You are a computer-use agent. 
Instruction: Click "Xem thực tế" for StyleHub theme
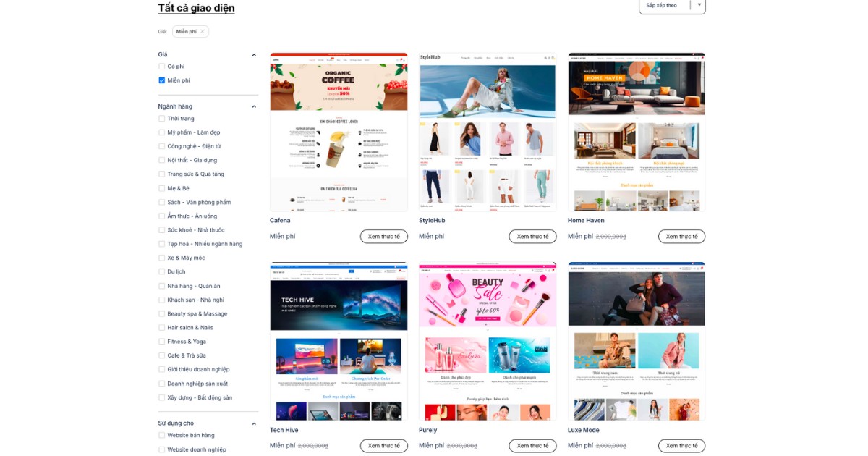pyautogui.click(x=533, y=236)
